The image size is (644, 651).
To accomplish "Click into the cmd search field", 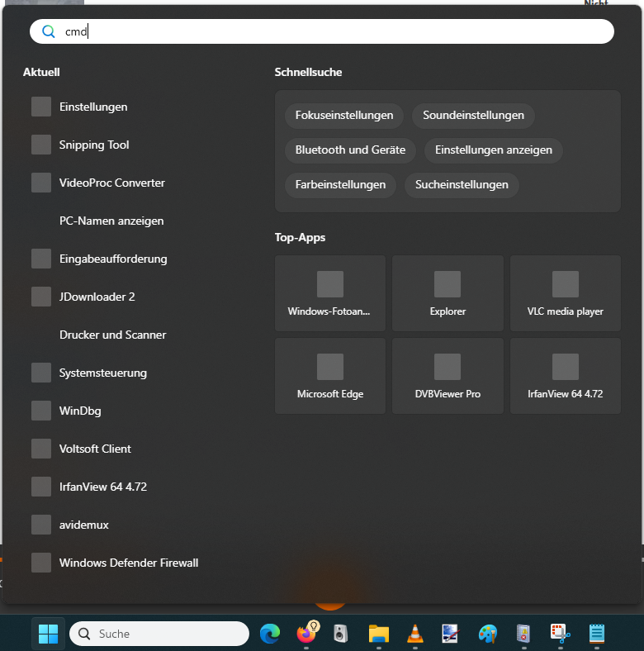I will (x=322, y=31).
